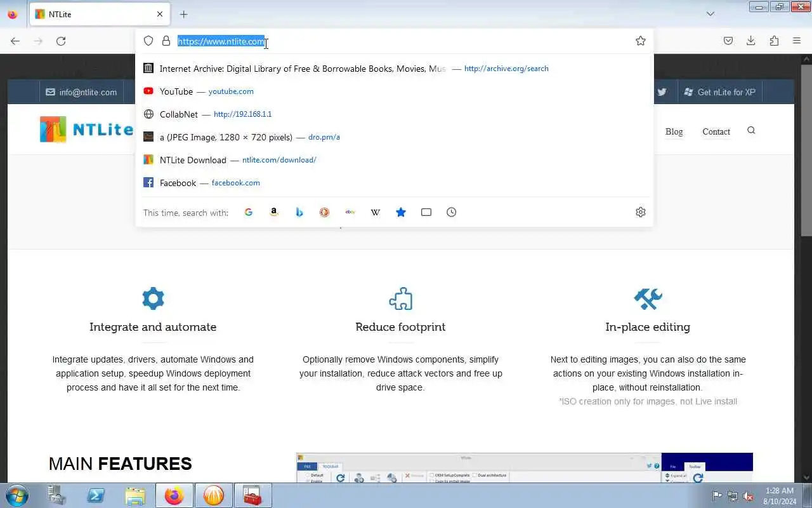Click info@ntlite.com email link

81,92
